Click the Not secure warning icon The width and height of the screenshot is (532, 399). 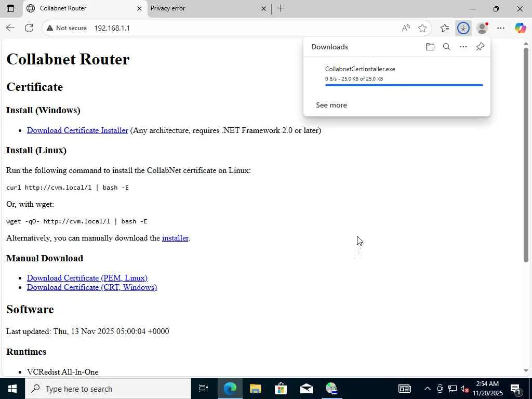[50, 28]
